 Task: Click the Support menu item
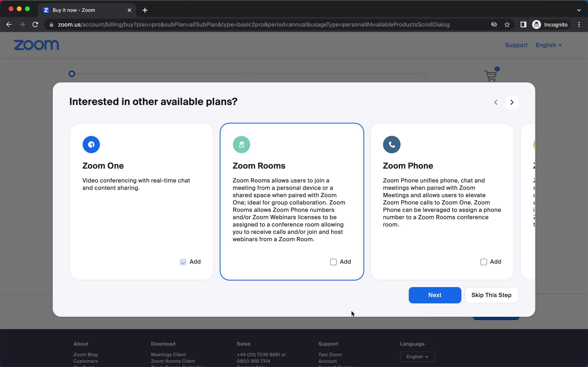click(x=516, y=45)
